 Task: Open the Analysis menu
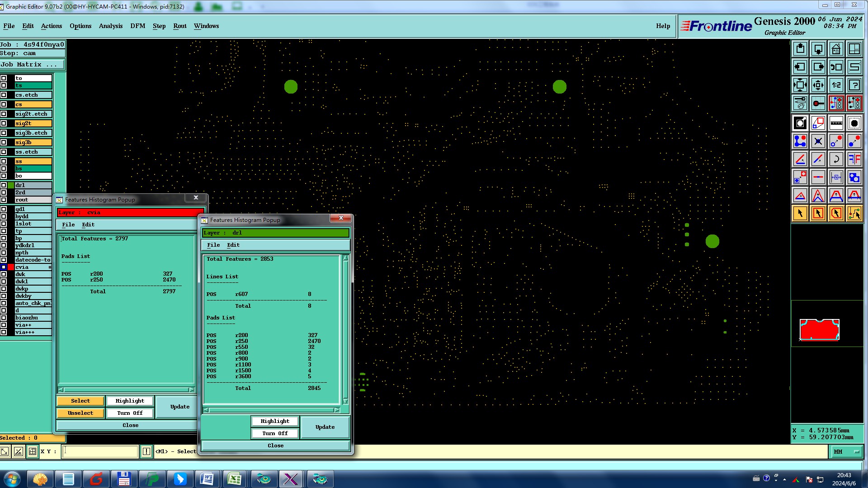pos(111,26)
